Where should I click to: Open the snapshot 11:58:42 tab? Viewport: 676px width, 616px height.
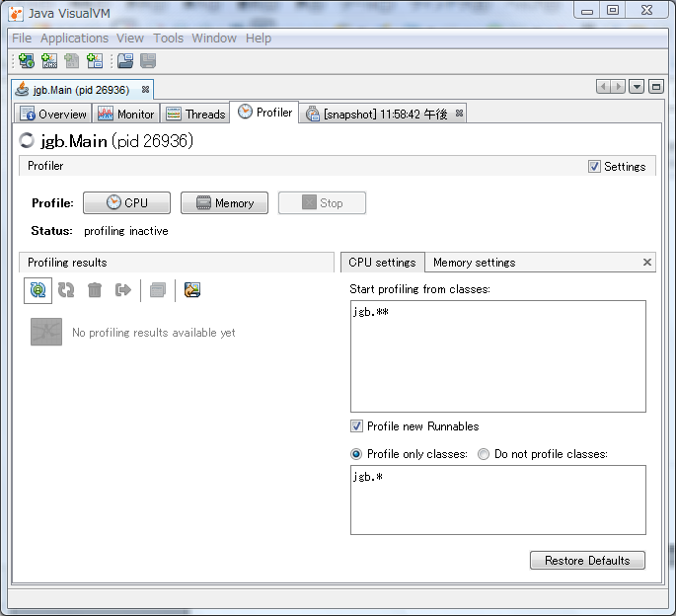click(x=384, y=114)
